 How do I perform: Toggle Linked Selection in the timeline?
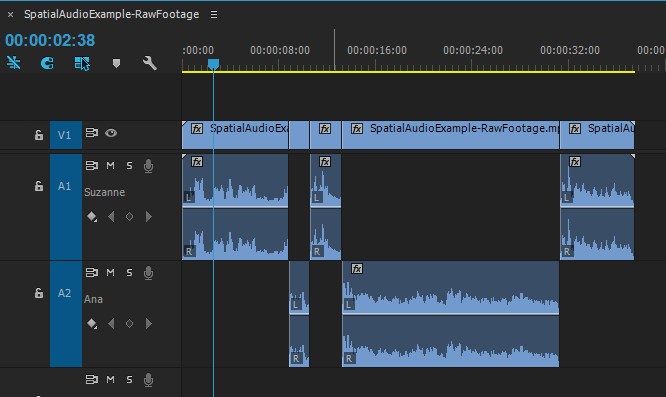(82, 63)
